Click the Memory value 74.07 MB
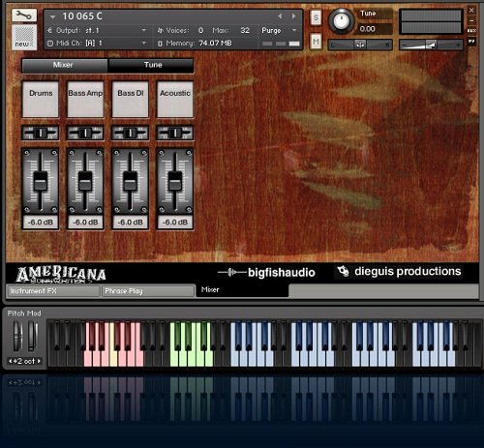Viewport: 484px width, 448px height. [215, 43]
